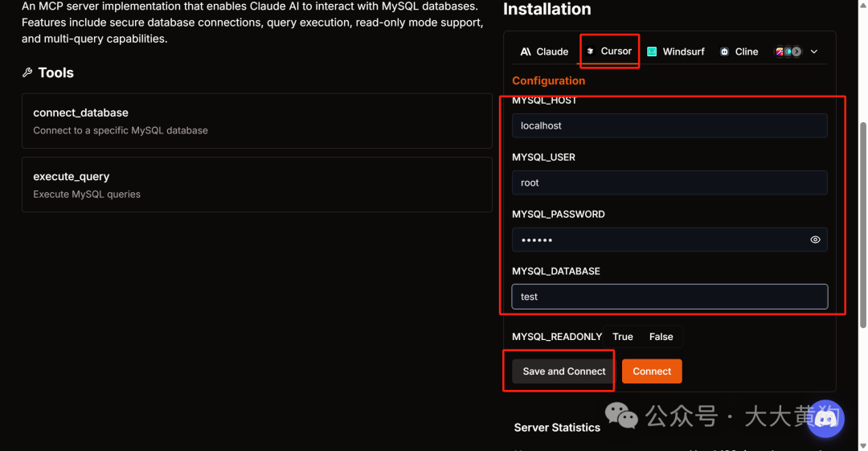Click the Save and Connect button
The width and height of the screenshot is (868, 451).
[x=563, y=371]
